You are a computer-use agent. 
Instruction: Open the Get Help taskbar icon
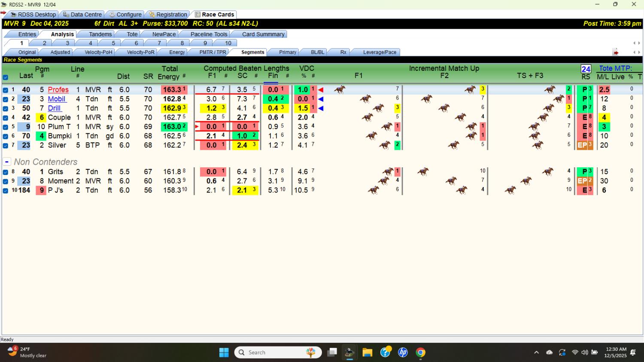[x=385, y=352]
